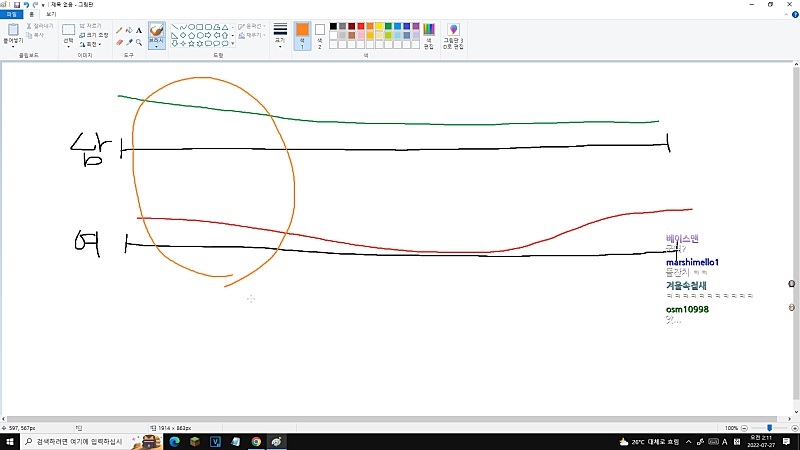This screenshot has height=450, width=800.
Task: Click the Resize (크기 조정) command
Action: pyautogui.click(x=94, y=35)
